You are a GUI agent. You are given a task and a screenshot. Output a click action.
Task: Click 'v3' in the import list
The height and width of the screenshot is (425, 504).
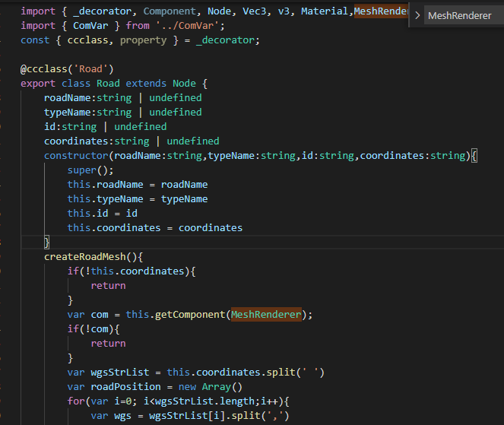click(x=284, y=11)
